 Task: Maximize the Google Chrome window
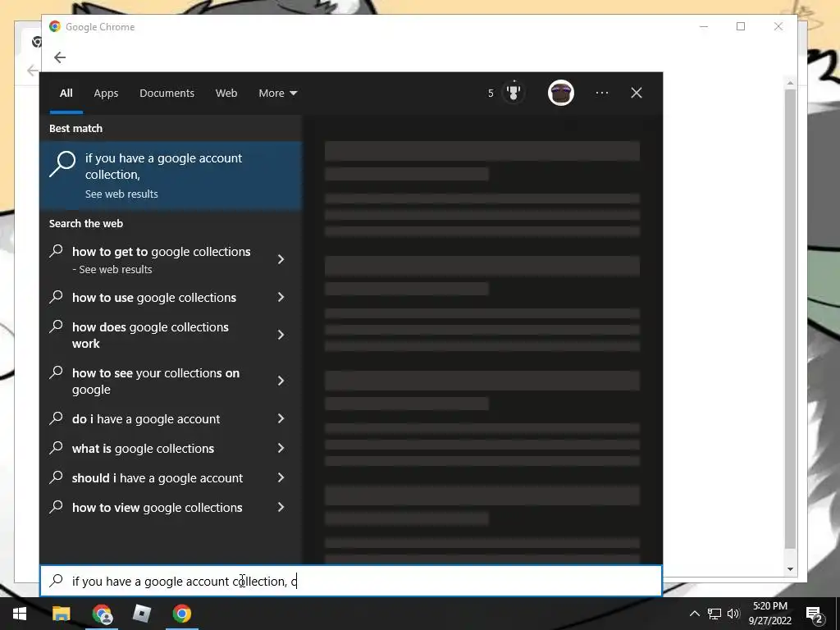741,26
